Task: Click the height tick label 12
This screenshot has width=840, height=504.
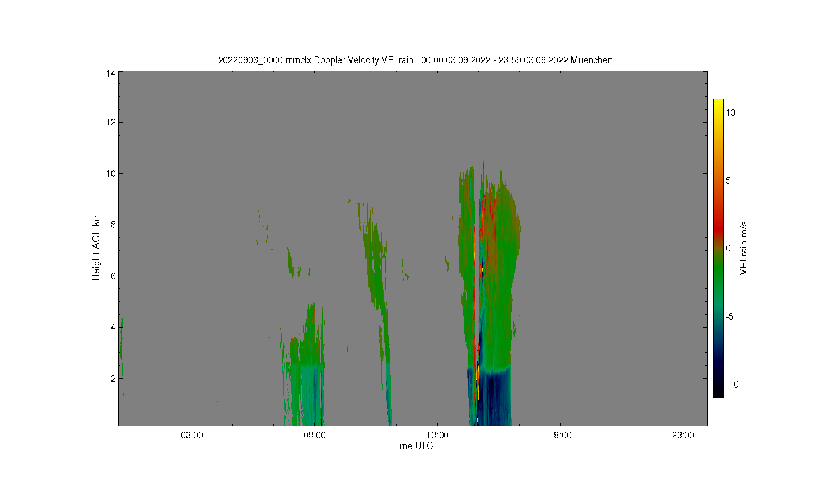Action: [x=111, y=123]
